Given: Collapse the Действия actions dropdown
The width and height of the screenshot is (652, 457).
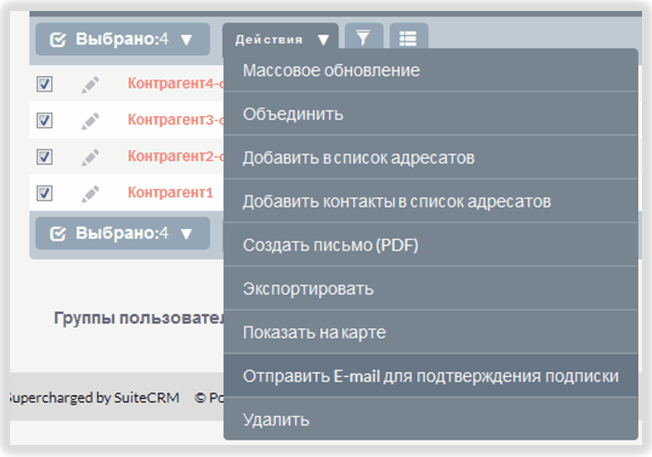Looking at the screenshot, I should point(281,39).
